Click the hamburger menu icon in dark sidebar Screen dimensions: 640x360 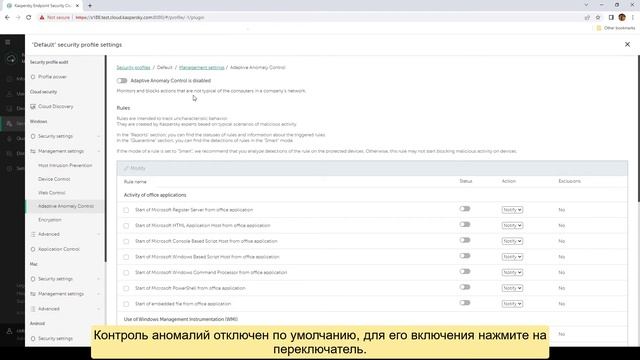8,42
